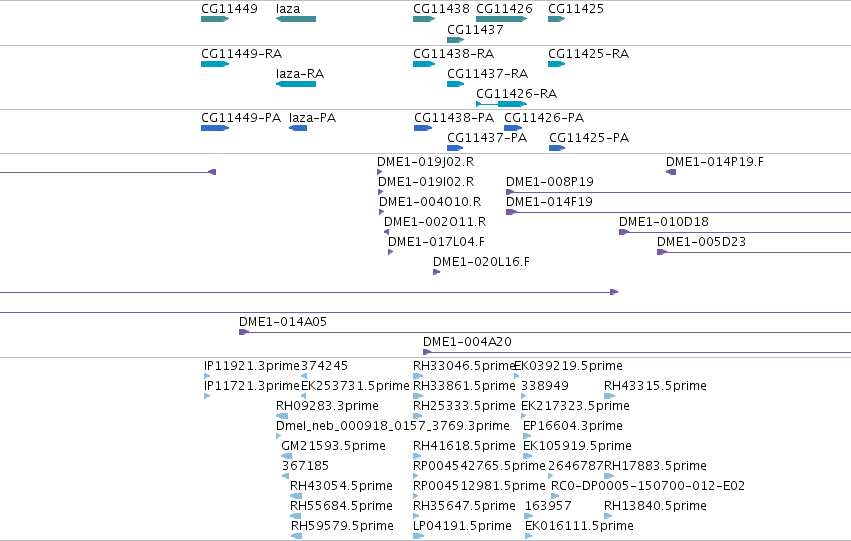Click the 367185 EST label

click(x=305, y=466)
